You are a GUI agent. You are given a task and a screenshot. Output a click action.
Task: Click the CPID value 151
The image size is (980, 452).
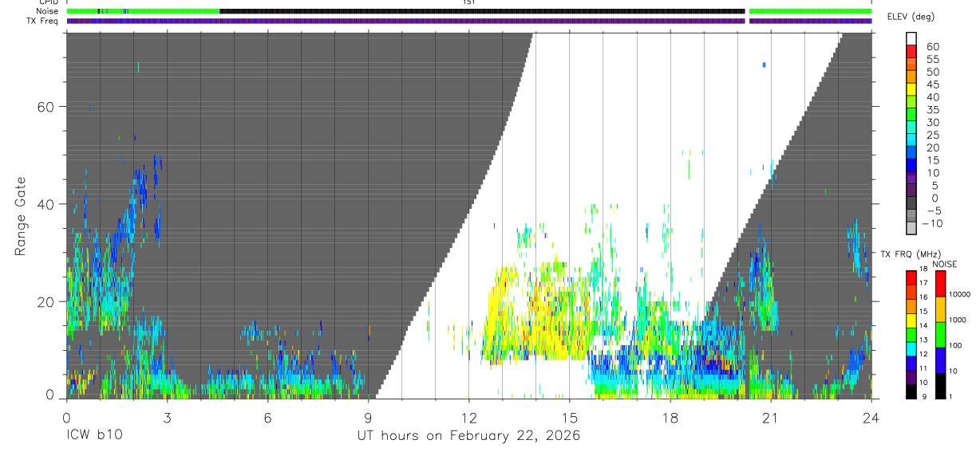pos(468,2)
